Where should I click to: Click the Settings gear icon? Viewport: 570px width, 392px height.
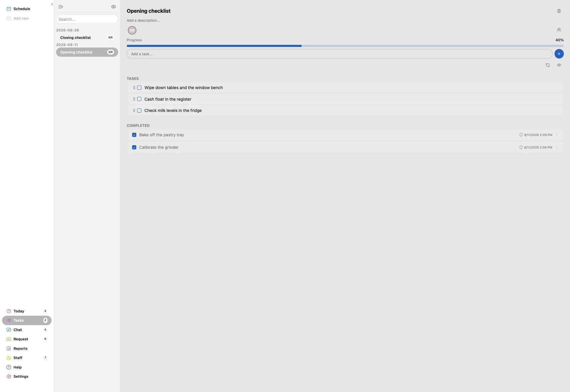click(x=9, y=377)
